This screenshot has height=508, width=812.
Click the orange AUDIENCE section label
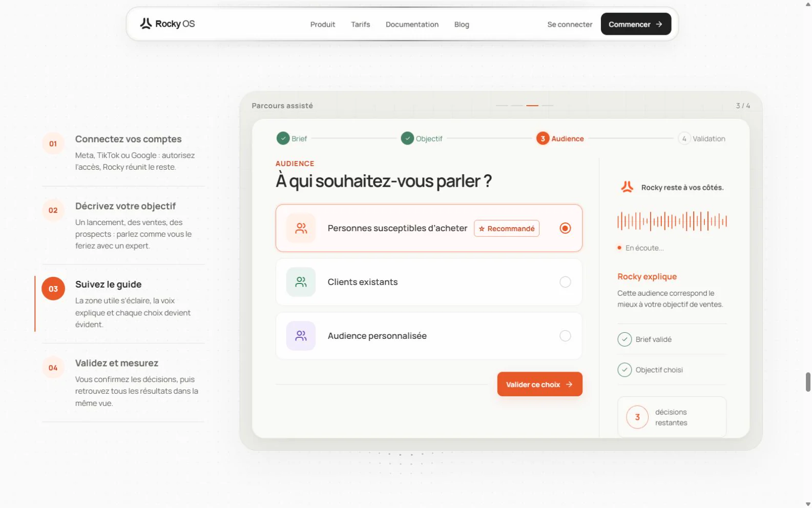pos(295,164)
